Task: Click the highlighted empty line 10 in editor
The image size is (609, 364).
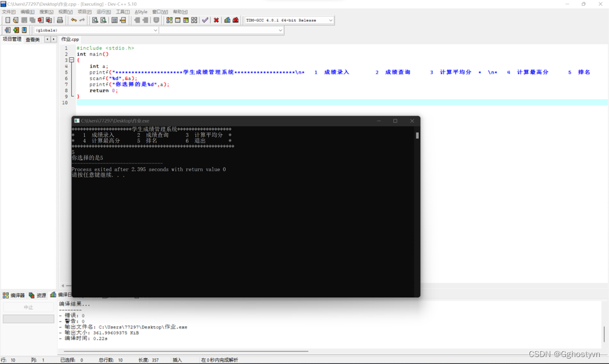Action: click(342, 102)
